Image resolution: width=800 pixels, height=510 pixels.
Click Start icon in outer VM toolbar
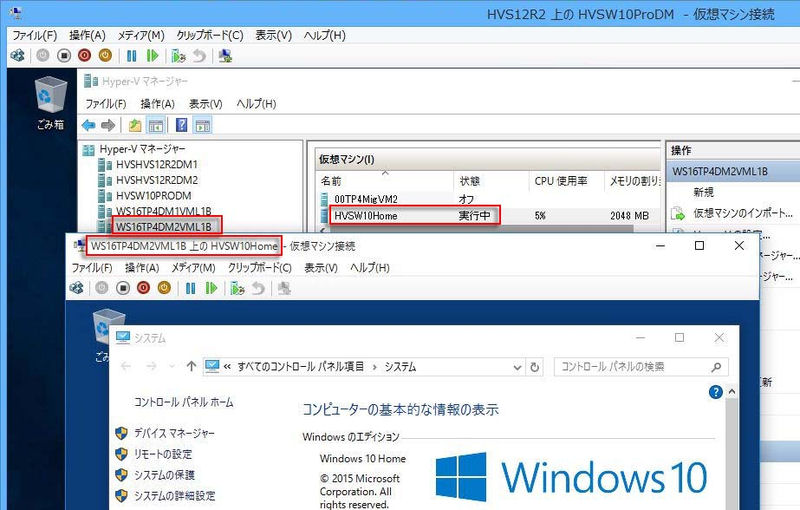[x=43, y=55]
